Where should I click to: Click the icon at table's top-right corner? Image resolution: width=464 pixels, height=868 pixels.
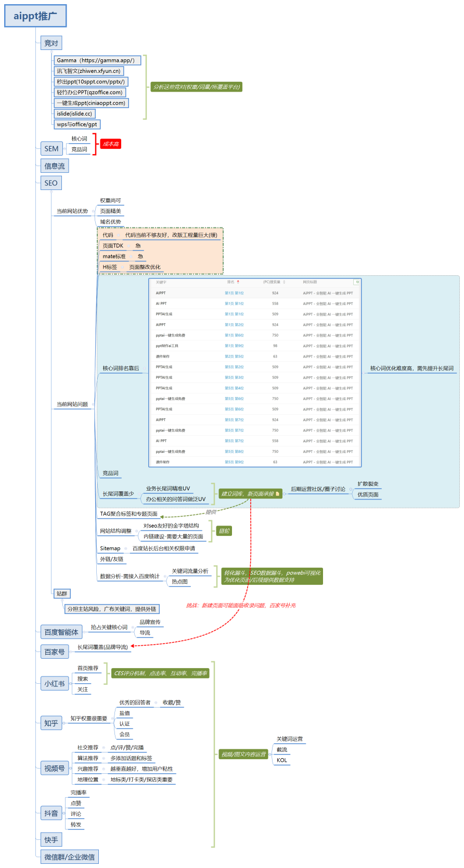tap(357, 282)
